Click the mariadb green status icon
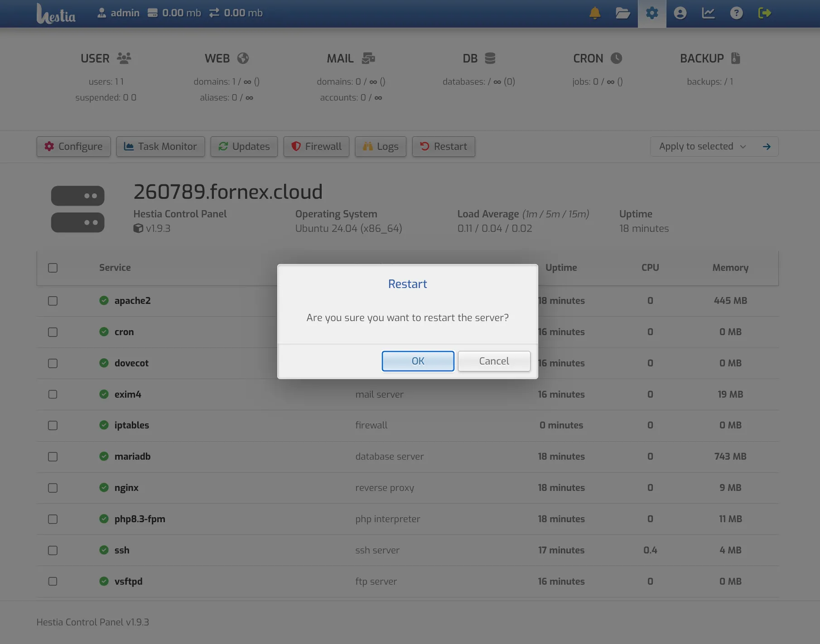This screenshot has height=644, width=820. (104, 456)
